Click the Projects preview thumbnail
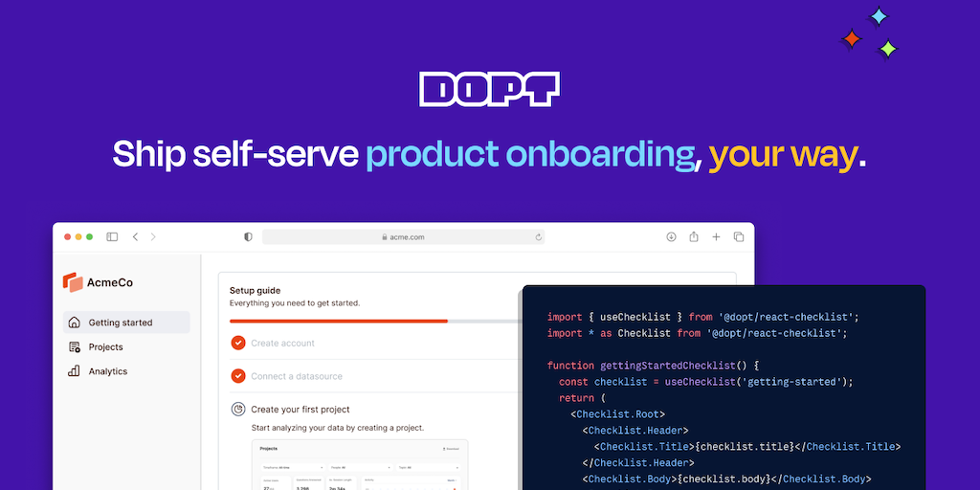The width and height of the screenshot is (980, 490). point(360,464)
